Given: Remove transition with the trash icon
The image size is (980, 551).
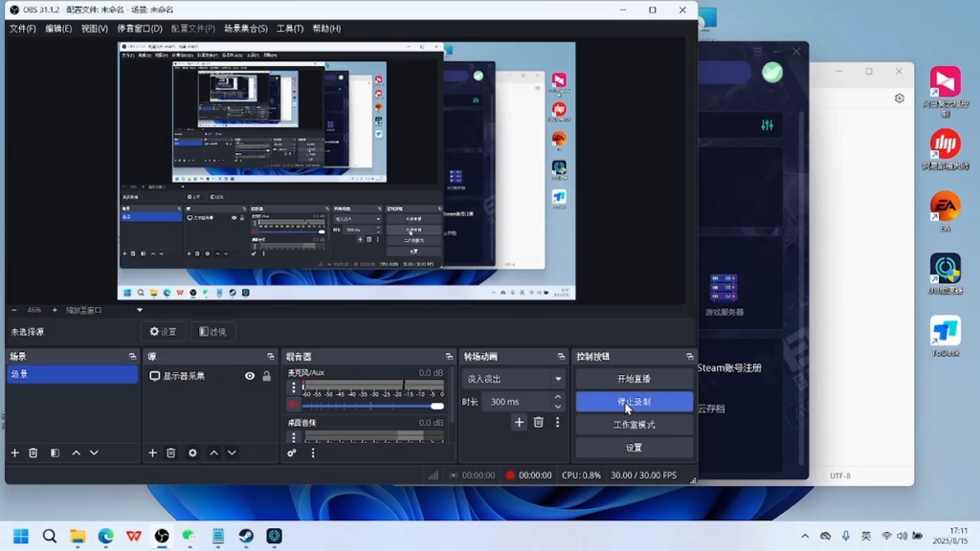Looking at the screenshot, I should pyautogui.click(x=538, y=422).
